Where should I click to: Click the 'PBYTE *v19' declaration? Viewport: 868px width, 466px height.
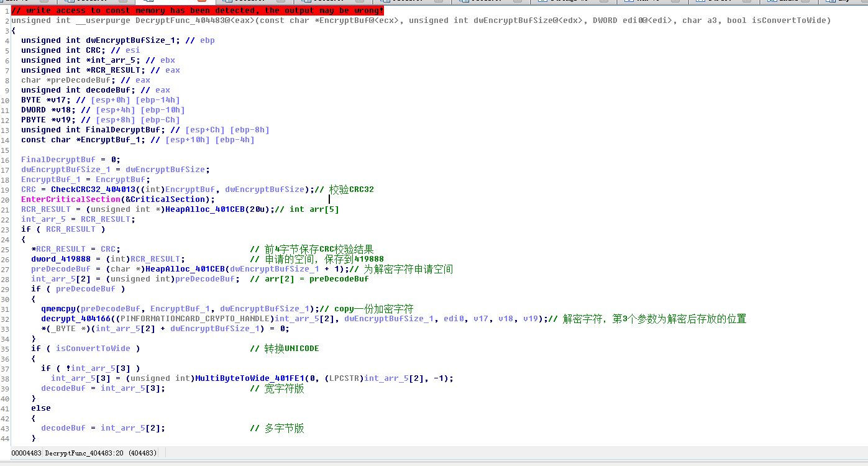48,120
